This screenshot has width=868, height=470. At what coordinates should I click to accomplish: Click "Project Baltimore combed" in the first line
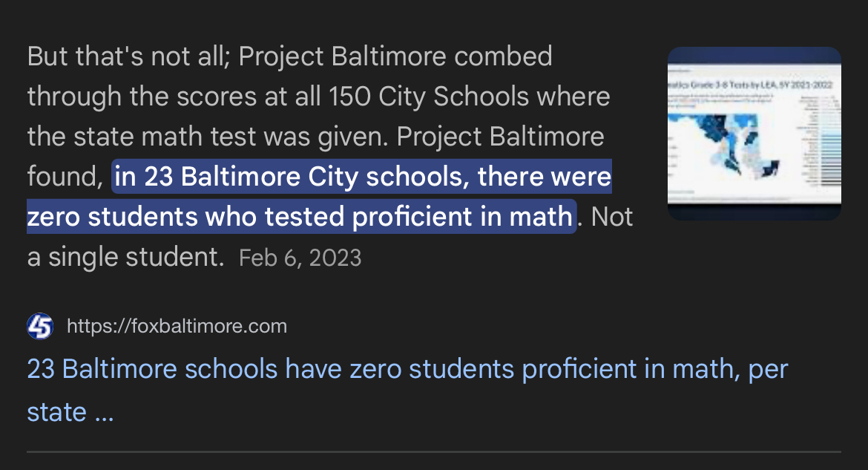click(x=395, y=56)
